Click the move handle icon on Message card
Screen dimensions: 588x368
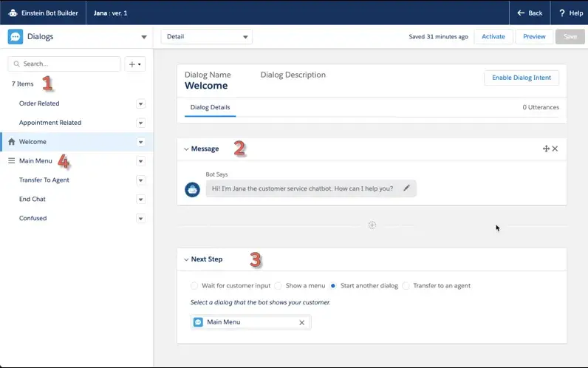pyautogui.click(x=546, y=149)
